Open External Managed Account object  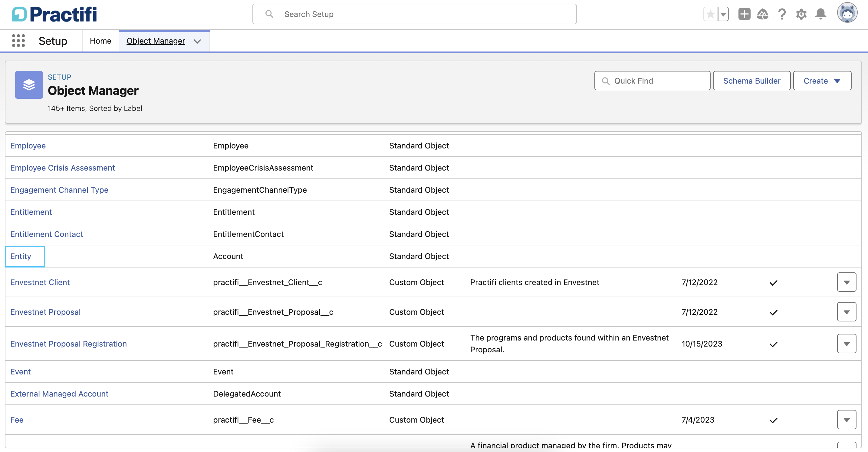coord(59,394)
